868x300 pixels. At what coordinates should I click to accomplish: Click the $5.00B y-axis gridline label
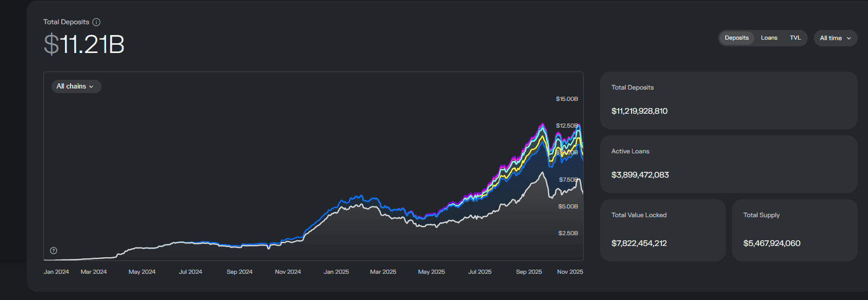point(568,206)
